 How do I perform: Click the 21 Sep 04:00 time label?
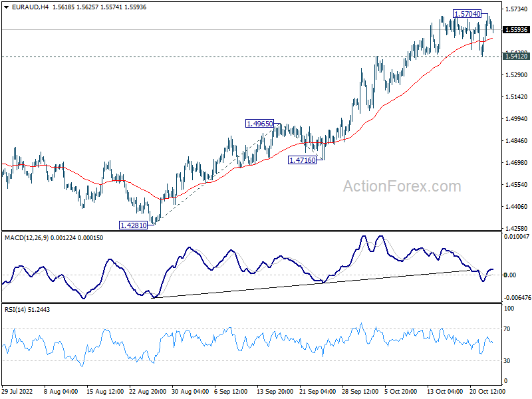318,391
